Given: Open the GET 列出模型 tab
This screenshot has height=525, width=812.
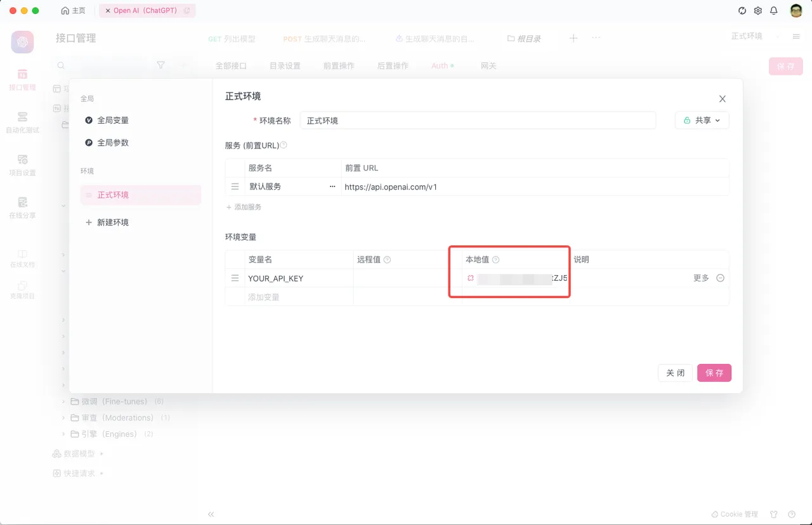Looking at the screenshot, I should pyautogui.click(x=232, y=39).
